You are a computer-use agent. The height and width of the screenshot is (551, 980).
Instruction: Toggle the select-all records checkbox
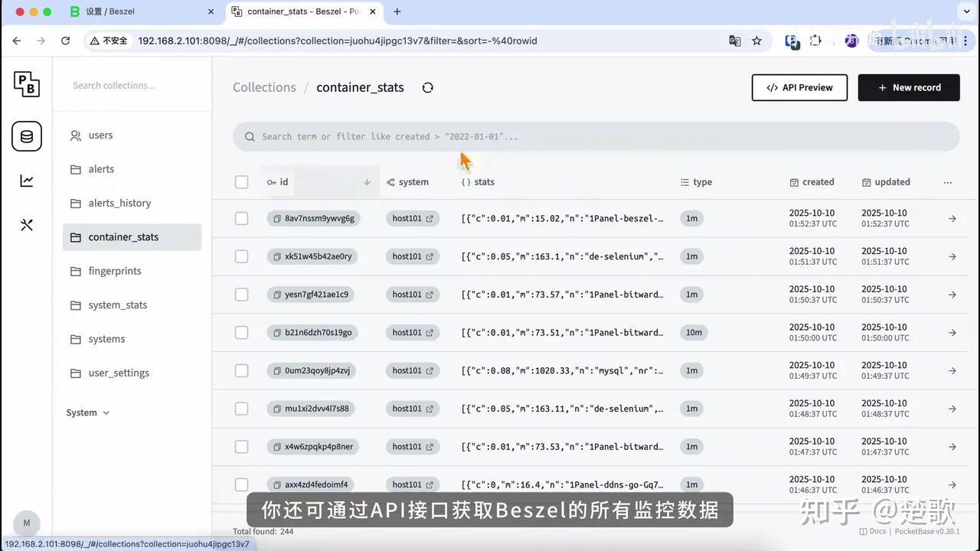pyautogui.click(x=241, y=182)
